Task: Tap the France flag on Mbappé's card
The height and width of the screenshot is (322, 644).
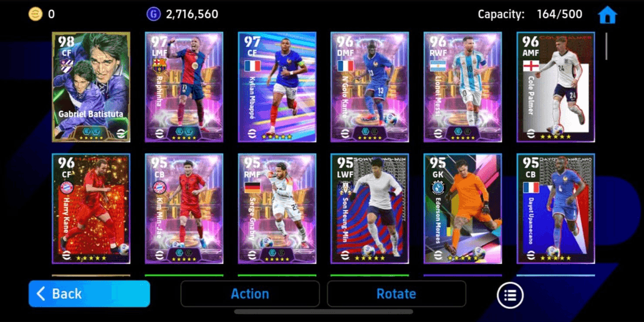Action: tap(252, 65)
